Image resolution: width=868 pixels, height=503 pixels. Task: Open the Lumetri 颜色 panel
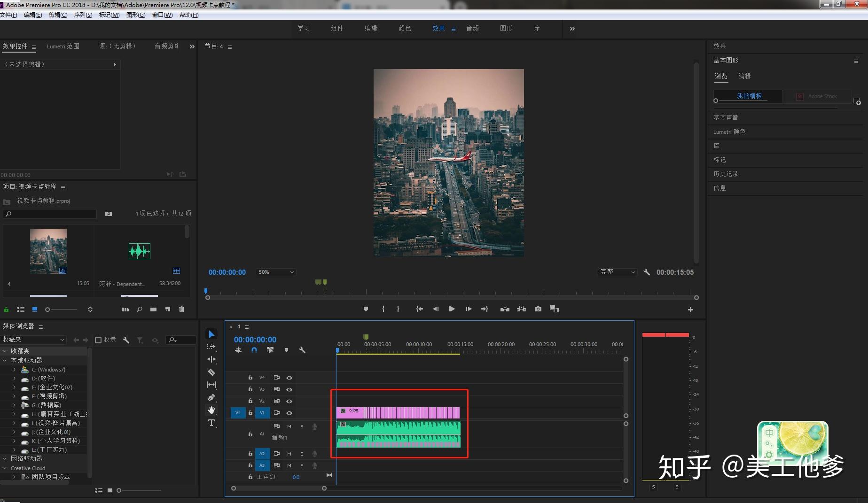click(729, 132)
